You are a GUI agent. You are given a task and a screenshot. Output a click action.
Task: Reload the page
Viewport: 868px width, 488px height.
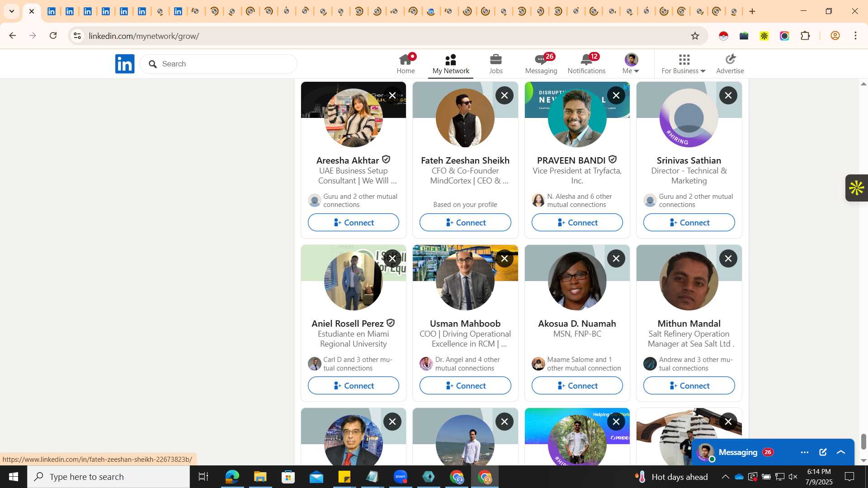click(x=53, y=36)
